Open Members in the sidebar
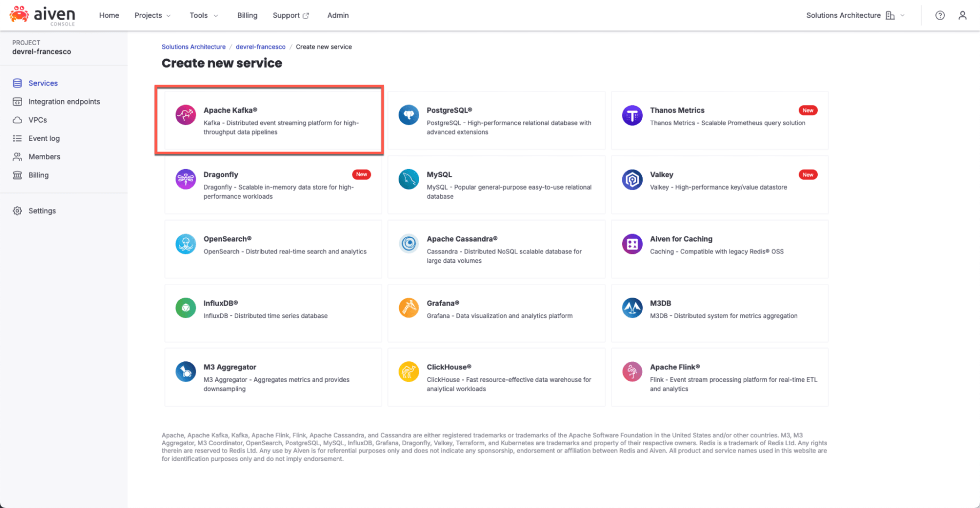Image resolution: width=980 pixels, height=508 pixels. pos(44,157)
